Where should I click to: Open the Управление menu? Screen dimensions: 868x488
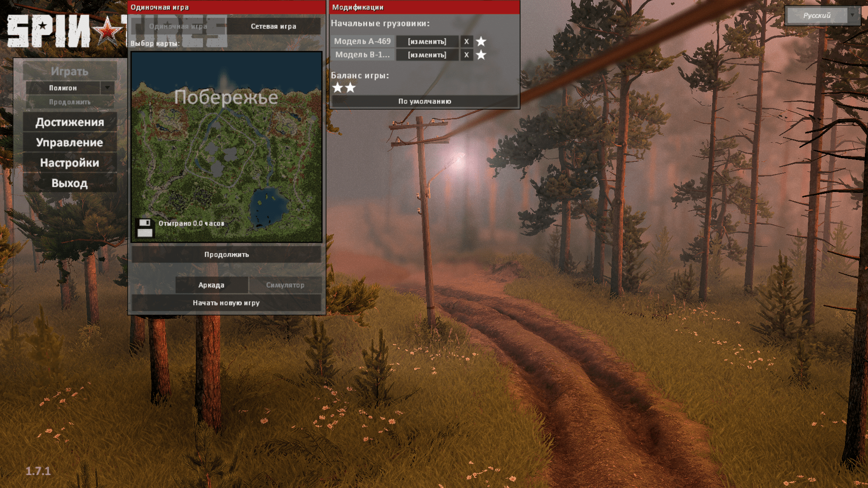coord(70,142)
